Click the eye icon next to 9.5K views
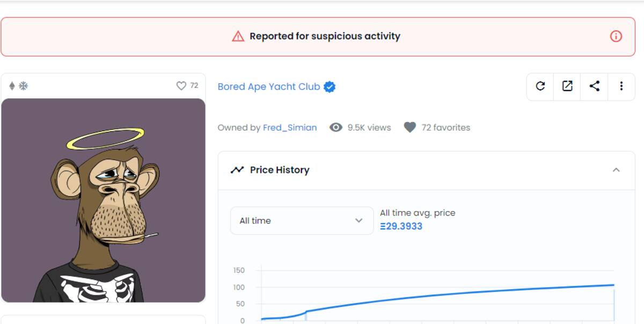 click(x=336, y=127)
